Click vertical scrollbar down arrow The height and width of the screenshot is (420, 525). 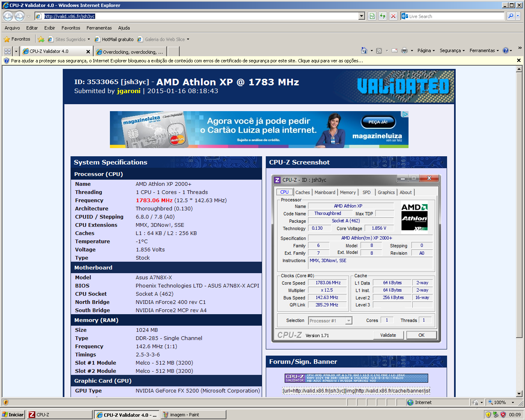coord(519,394)
